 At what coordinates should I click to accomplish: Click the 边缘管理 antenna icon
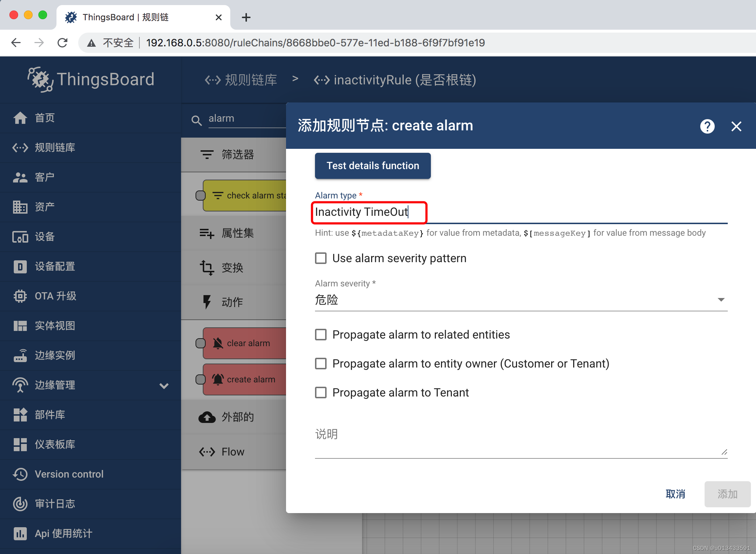click(20, 385)
